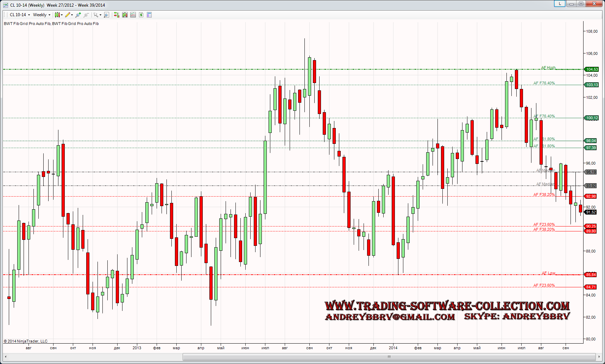Click the grayed-out zoom out magnifier icon
The image size is (605, 364).
point(86,15)
